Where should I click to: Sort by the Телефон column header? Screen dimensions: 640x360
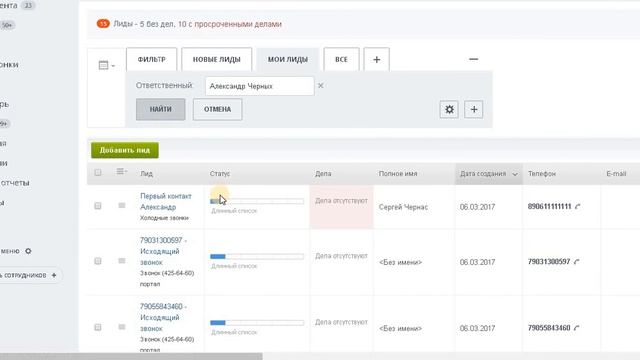[x=542, y=173]
